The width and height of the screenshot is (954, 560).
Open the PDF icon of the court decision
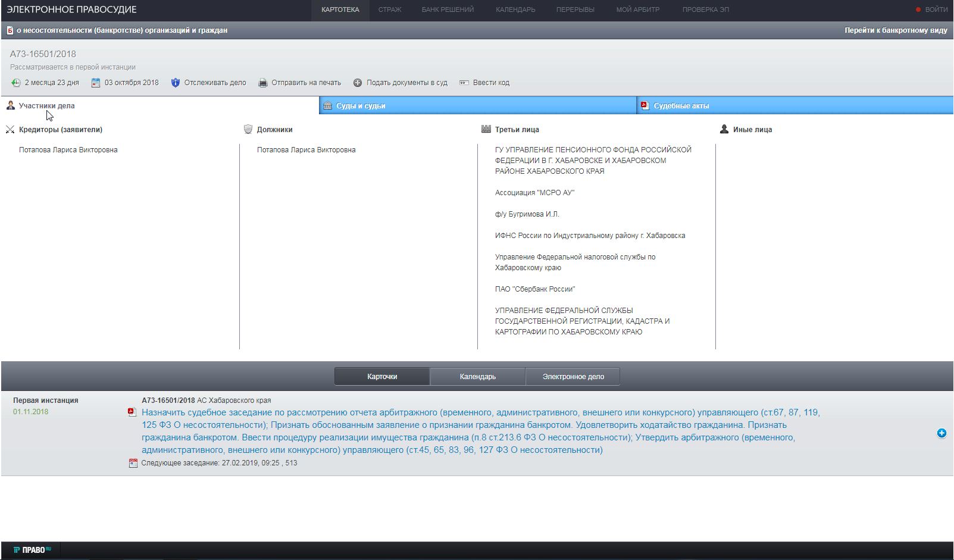point(132,412)
